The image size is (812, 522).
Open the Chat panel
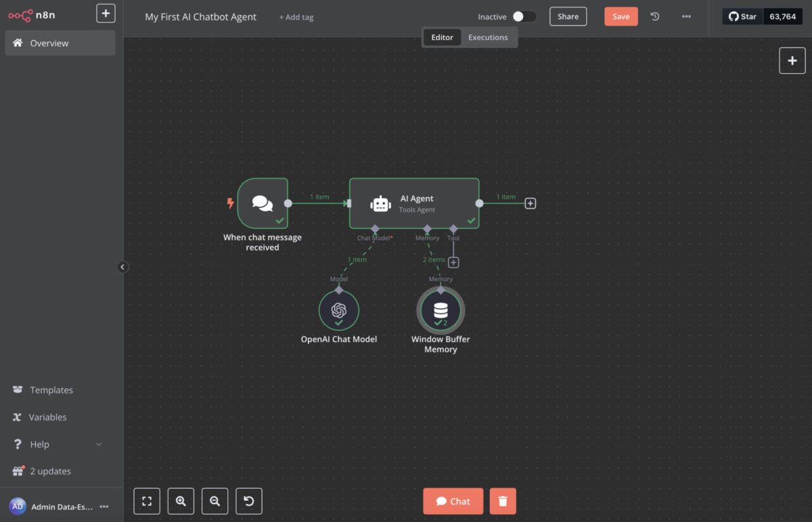(453, 501)
